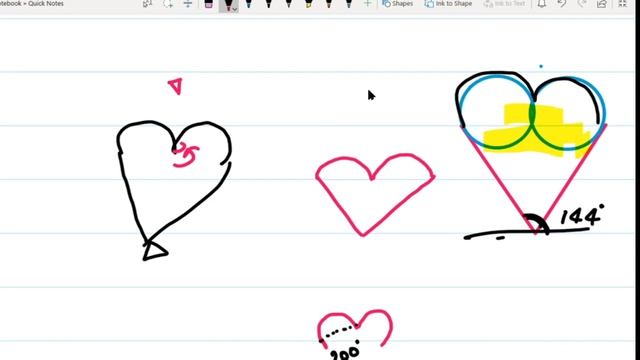Open the Share pane

pyautogui.click(x=602, y=4)
